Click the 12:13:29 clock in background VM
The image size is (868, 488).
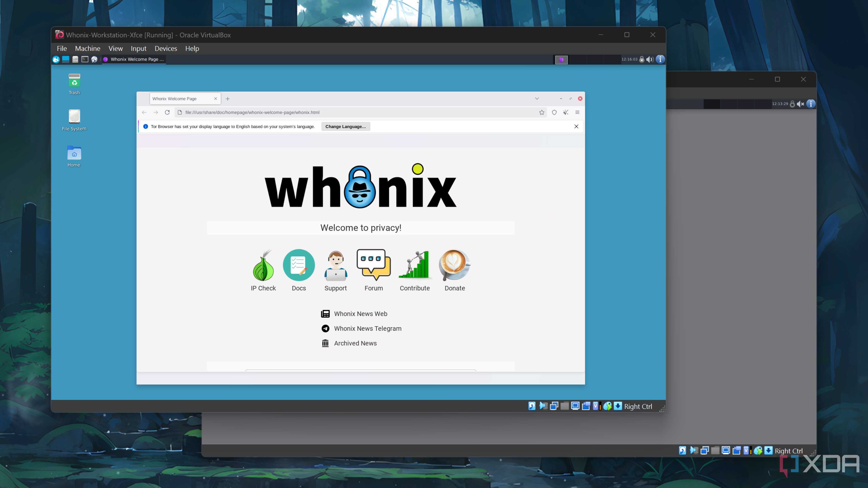[x=780, y=104]
